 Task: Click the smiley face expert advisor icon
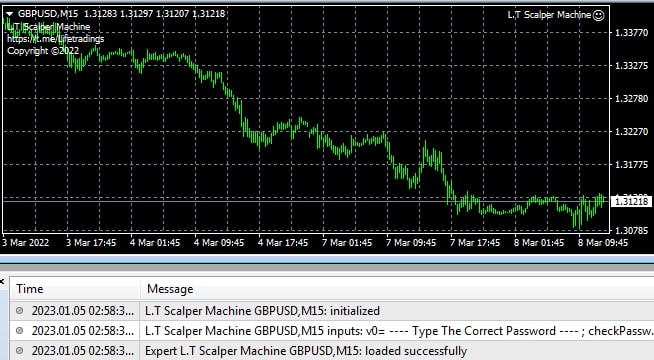(598, 15)
